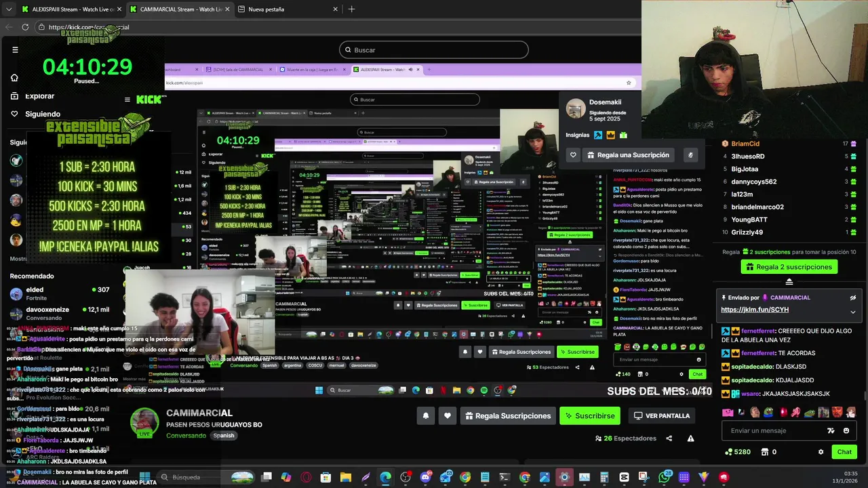Launch Calculator from the taskbar

[604, 477]
